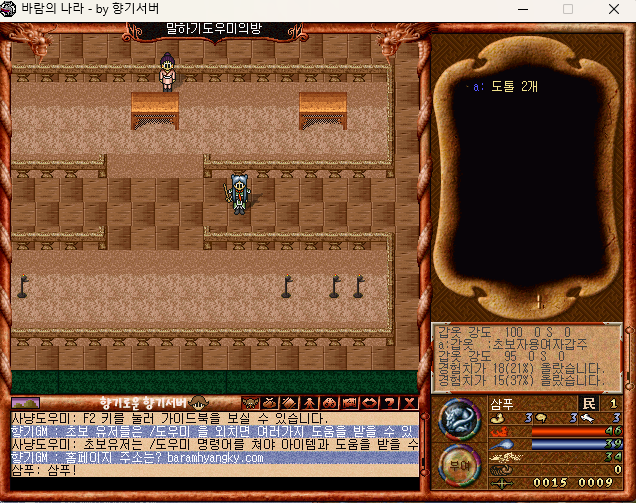This screenshot has height=503, width=636.
Task: Click the 갑옷 강도 95 message line
Action: point(502,357)
